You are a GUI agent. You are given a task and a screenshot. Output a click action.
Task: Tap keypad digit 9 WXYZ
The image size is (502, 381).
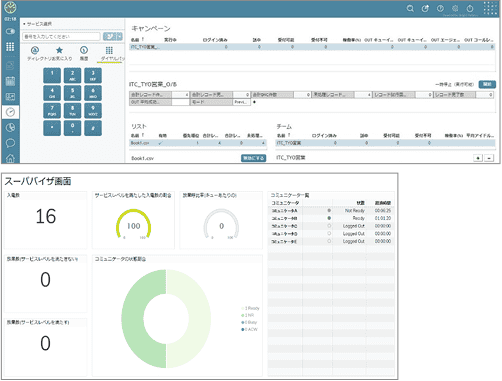[93, 111]
